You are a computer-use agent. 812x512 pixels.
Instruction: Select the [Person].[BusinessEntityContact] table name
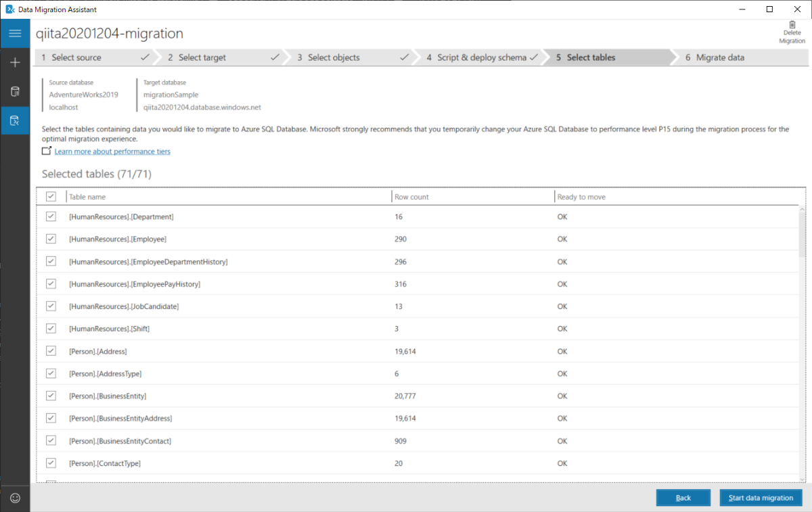coord(120,440)
